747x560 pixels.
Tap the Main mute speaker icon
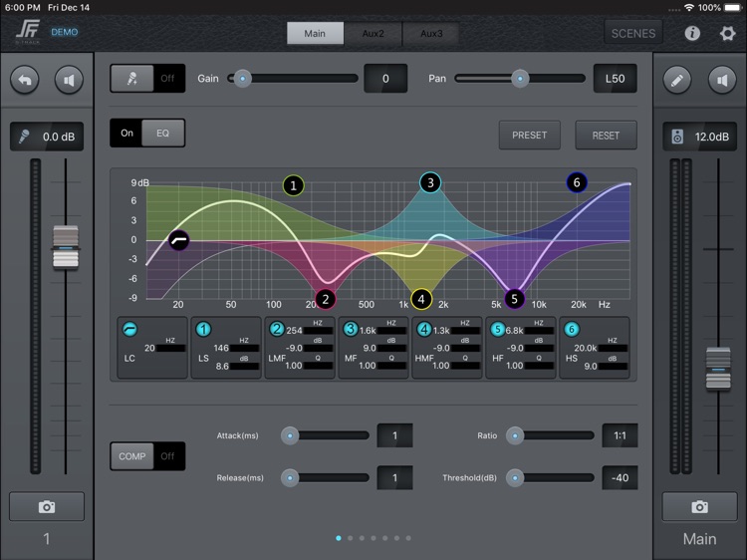tap(722, 80)
